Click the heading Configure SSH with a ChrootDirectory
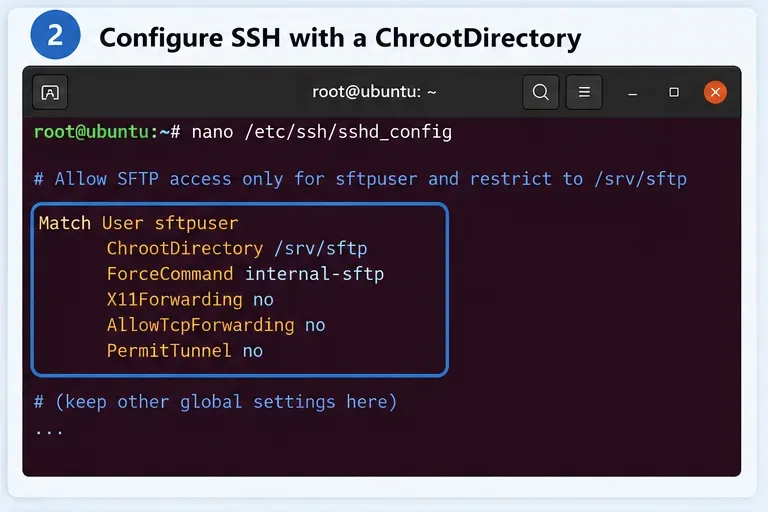 pos(340,38)
